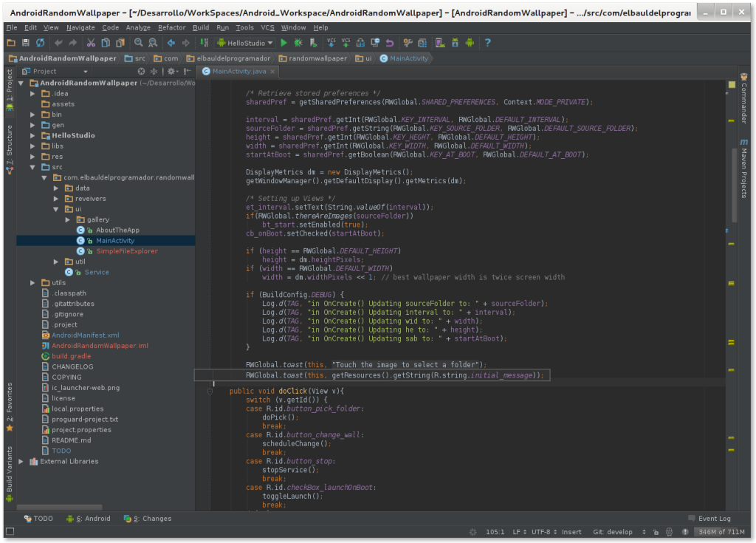Screen dimensions: 756x543
Task: Click the Redo arrow icon
Action: 73,43
